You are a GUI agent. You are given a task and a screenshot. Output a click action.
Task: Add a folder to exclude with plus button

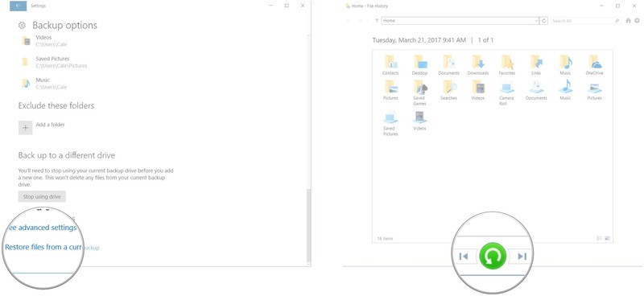coord(25,128)
